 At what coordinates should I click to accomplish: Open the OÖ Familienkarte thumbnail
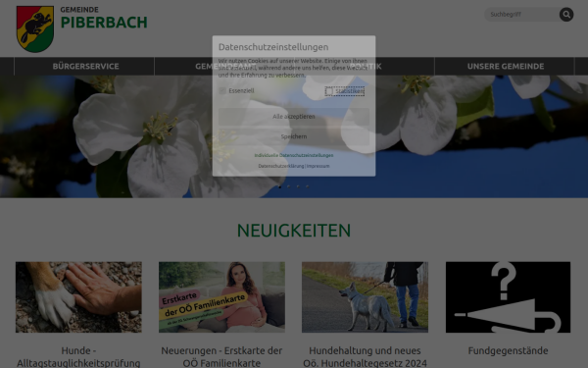click(221, 297)
